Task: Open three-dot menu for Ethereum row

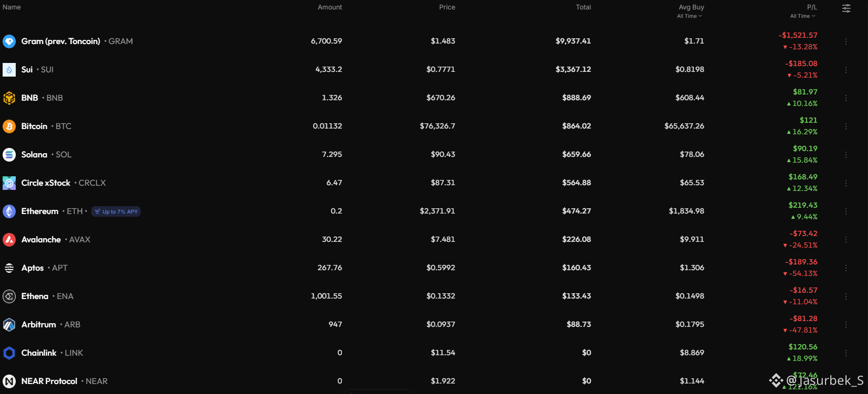Action: (x=846, y=211)
